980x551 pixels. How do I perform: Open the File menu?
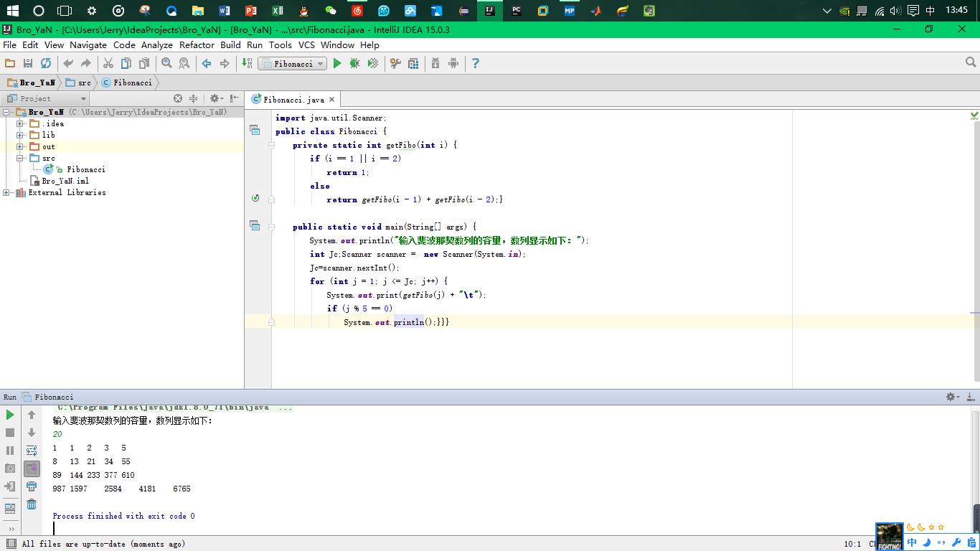coord(9,44)
